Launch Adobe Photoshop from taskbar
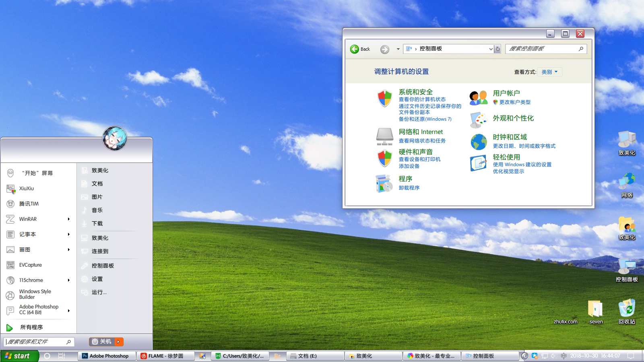Screen dimensions: 644x362 click(106, 356)
